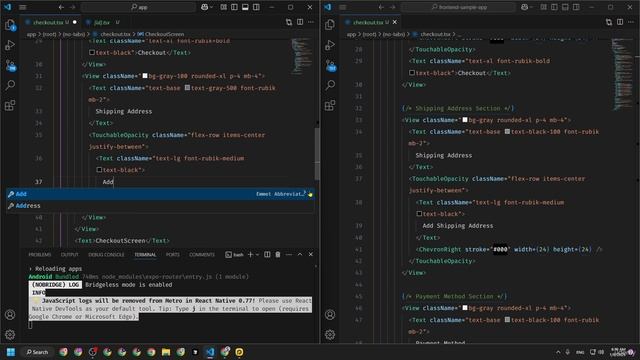Open Copilot chat icon in left window

tap(204, 7)
